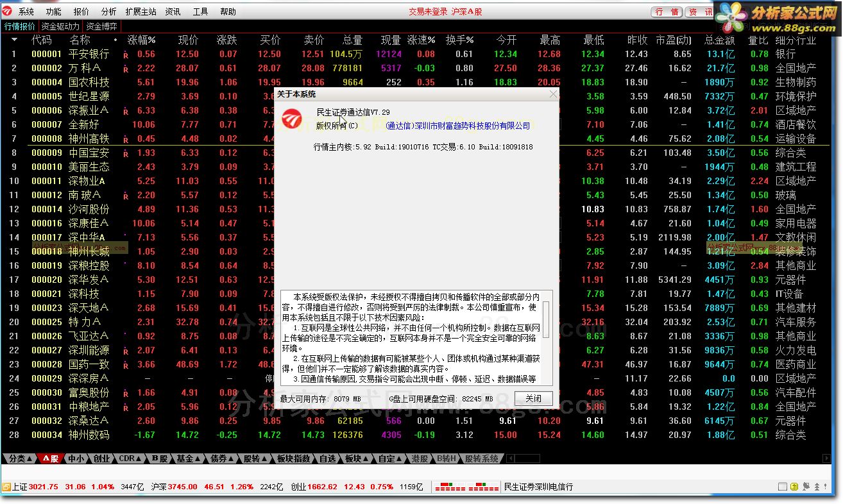The height and width of the screenshot is (504, 843).
Task: Select the B转H bottom tab
Action: [447, 459]
